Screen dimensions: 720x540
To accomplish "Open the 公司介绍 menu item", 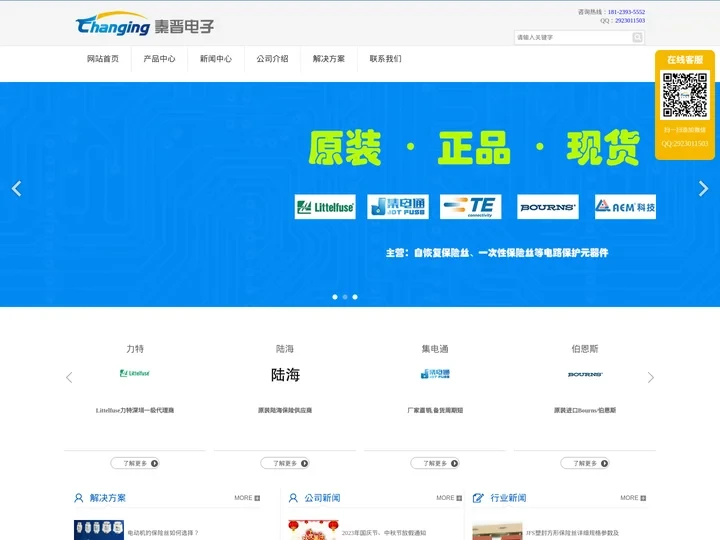I will coord(272,59).
